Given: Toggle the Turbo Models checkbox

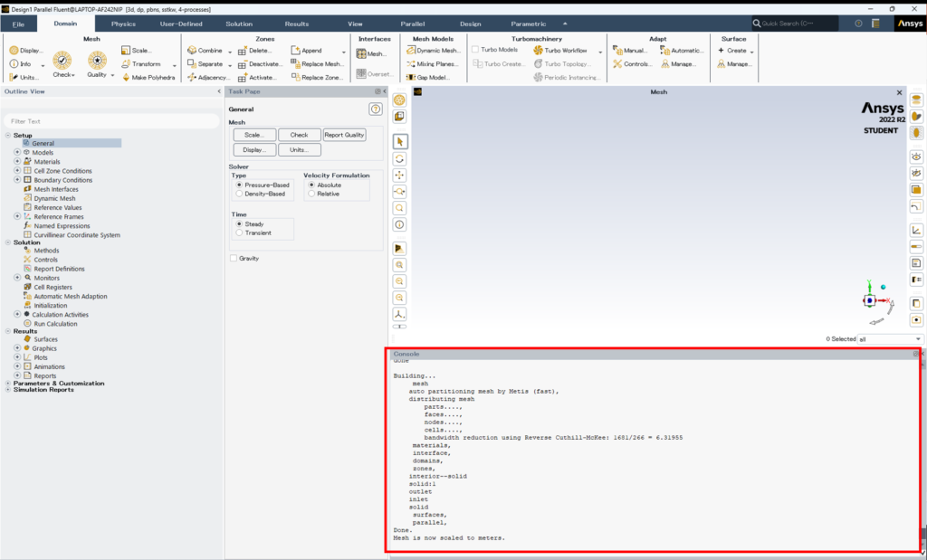Looking at the screenshot, I should (x=475, y=50).
